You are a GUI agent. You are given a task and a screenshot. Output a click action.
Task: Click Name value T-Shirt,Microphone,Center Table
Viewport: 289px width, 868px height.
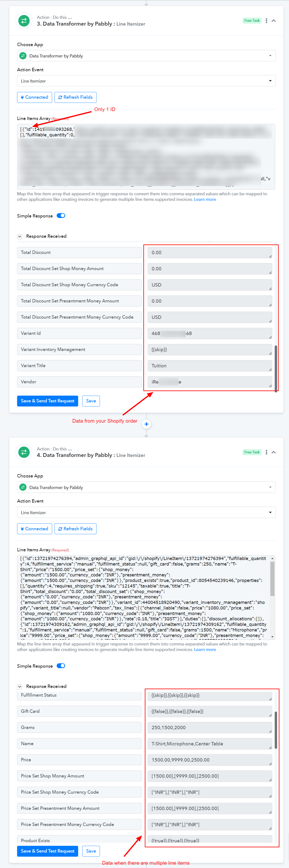pyautogui.click(x=210, y=744)
